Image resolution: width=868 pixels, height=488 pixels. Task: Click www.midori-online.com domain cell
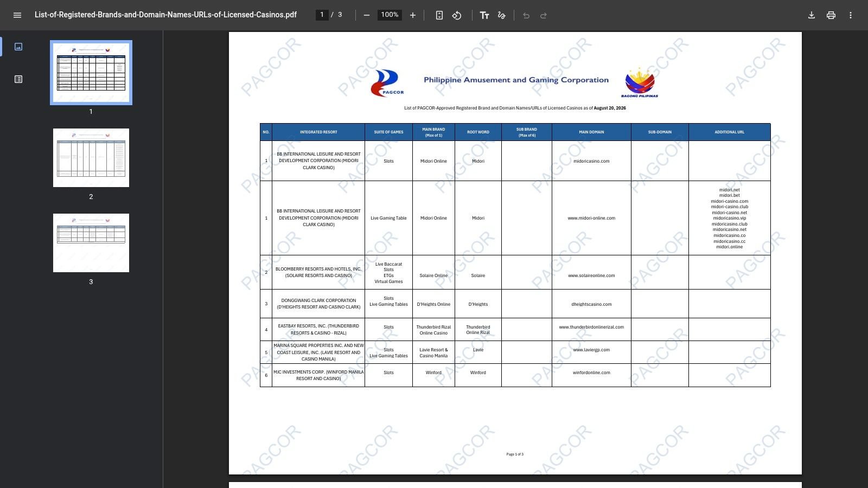click(x=591, y=218)
